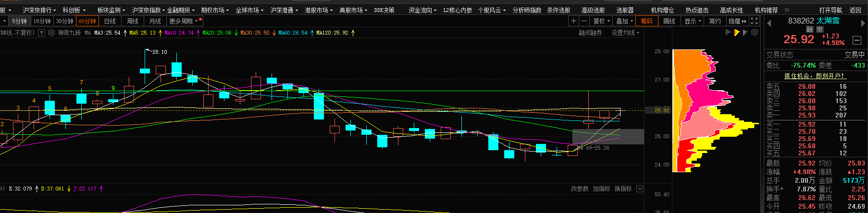Open 复权 adjustment dropdown

[x=601, y=21]
